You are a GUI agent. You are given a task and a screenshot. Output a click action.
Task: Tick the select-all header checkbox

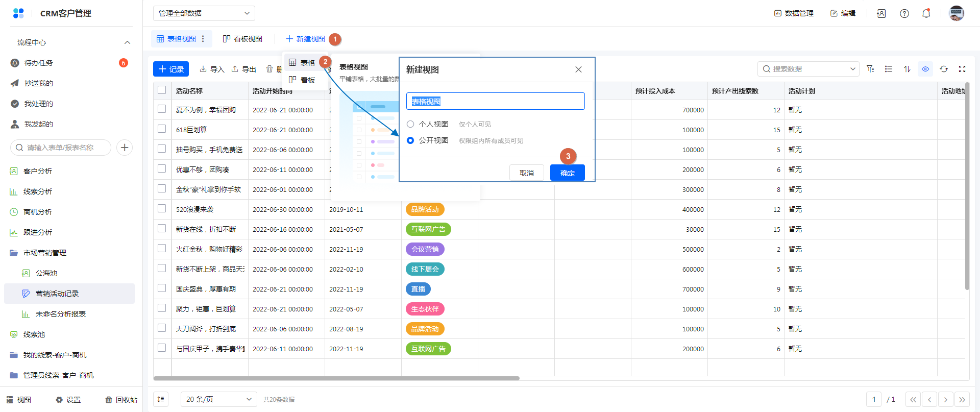pos(162,90)
